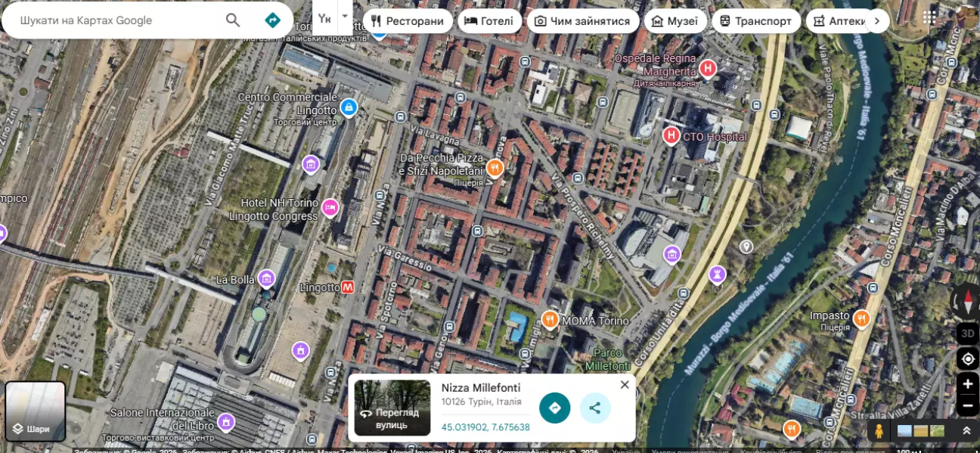Open the CTO Hospital marker

pyautogui.click(x=671, y=135)
